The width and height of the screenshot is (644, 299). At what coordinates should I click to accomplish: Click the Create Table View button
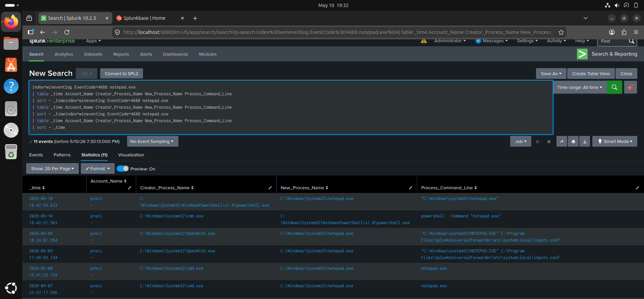point(591,73)
